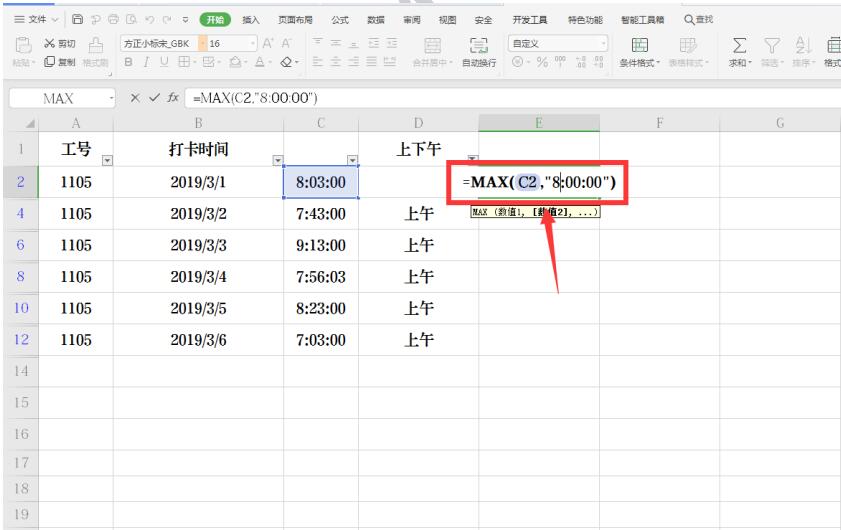This screenshot has height=530, width=841.
Task: Select the 开始 tab
Action: click(215, 20)
